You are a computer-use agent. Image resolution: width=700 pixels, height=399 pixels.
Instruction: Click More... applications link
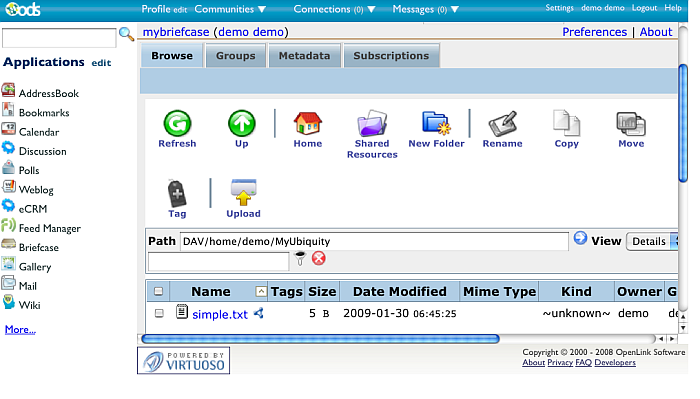(20, 329)
